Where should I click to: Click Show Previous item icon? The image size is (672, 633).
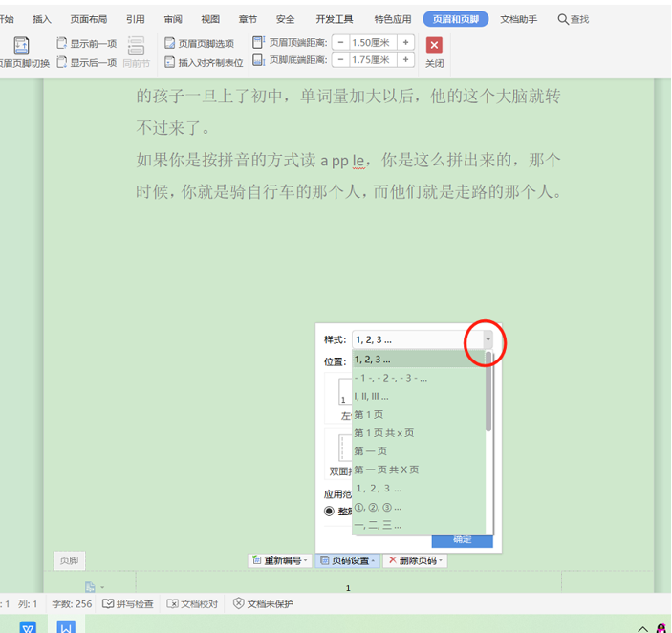(62, 43)
